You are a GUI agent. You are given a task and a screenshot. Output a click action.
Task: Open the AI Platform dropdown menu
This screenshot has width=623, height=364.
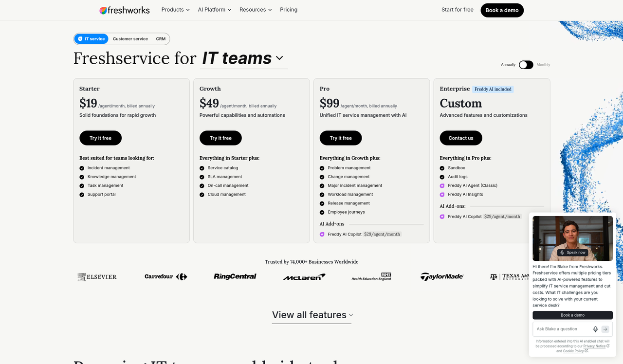(x=215, y=10)
